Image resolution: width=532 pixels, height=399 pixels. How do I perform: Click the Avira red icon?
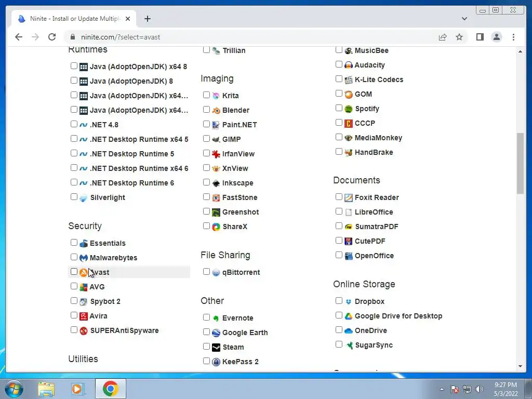pos(84,316)
